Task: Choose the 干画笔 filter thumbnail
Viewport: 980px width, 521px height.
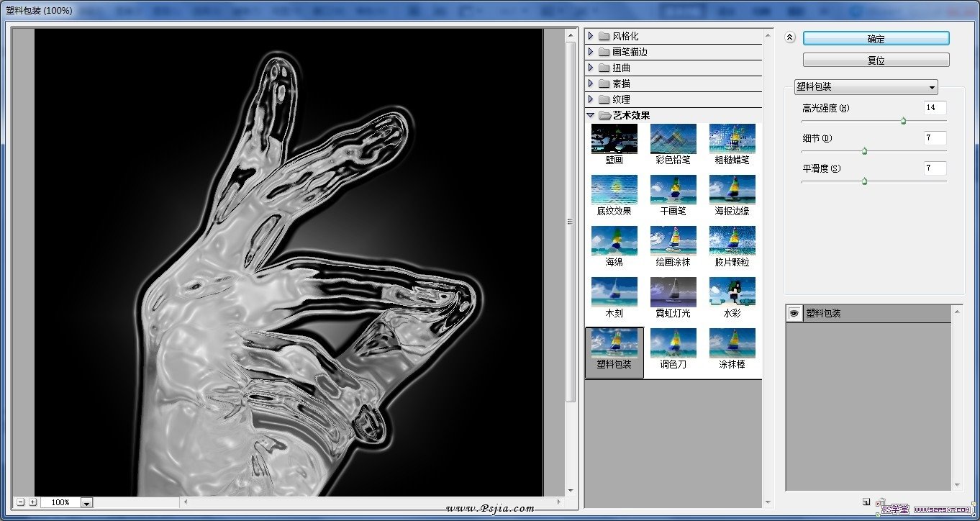Action: click(x=673, y=190)
